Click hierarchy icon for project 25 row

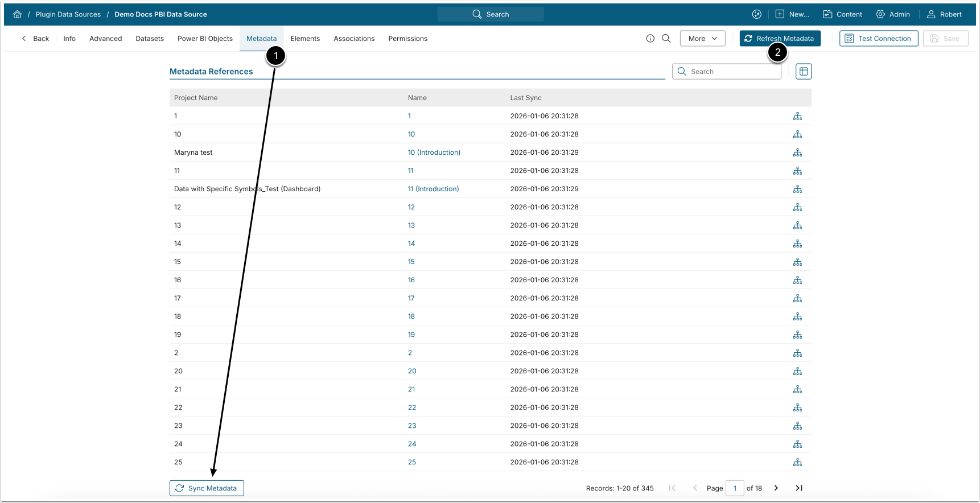pyautogui.click(x=797, y=462)
